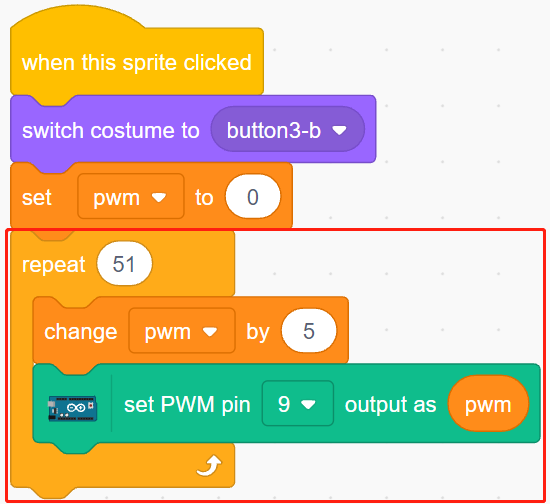Image resolution: width=550 pixels, height=504 pixels.
Task: Open the button3-b costume dropdown
Action: click(x=287, y=129)
